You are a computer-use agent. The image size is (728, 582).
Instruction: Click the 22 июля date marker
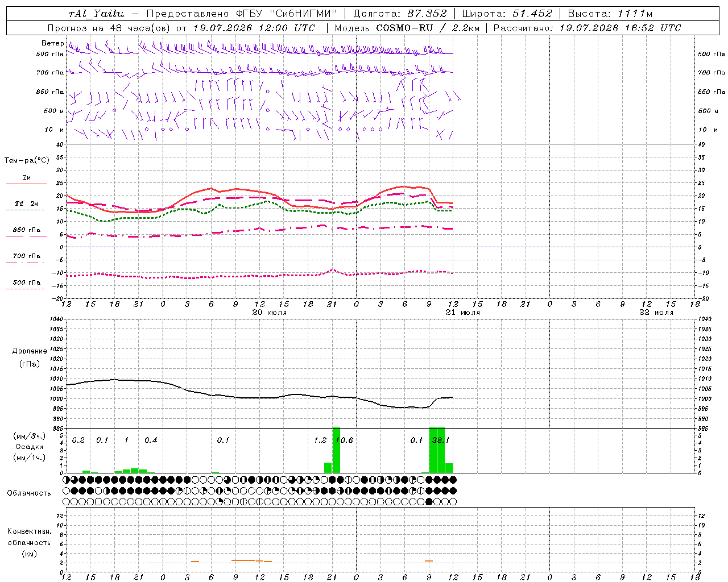pyautogui.click(x=656, y=313)
